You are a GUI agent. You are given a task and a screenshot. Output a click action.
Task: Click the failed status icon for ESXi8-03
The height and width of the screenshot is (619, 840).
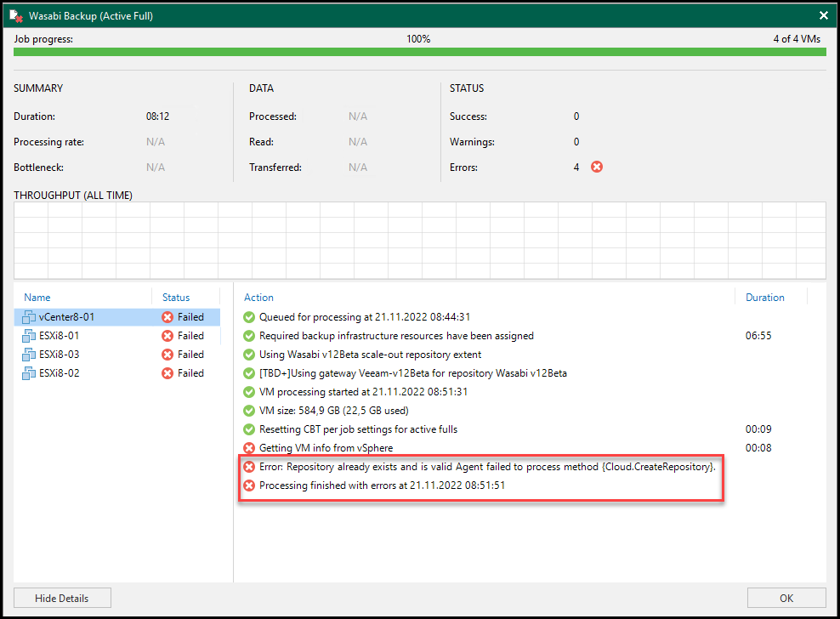(167, 355)
